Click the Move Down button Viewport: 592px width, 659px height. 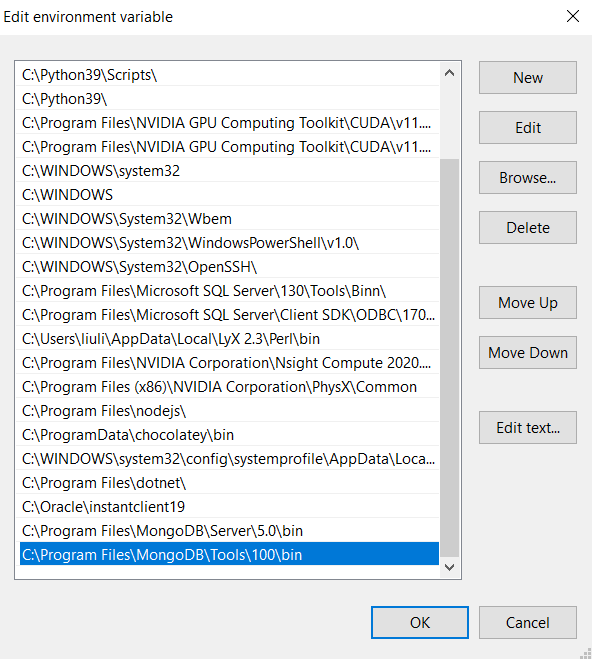tap(528, 353)
